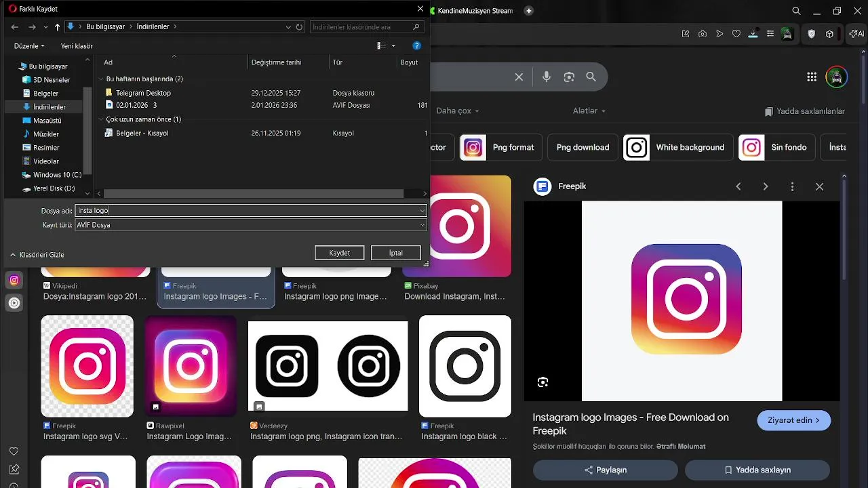Open Düzenle dropdown menu
The height and width of the screenshot is (488, 868).
[29, 46]
